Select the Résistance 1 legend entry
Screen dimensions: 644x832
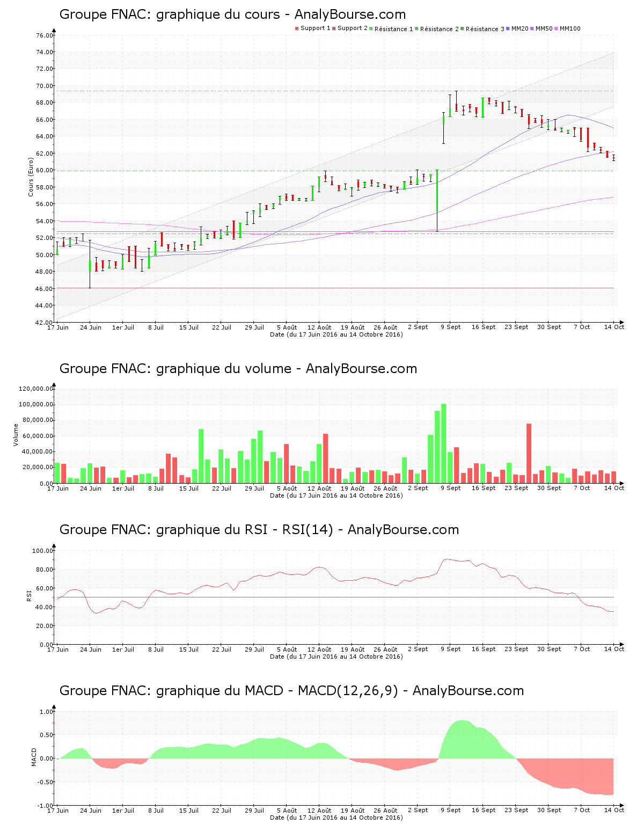[391, 28]
